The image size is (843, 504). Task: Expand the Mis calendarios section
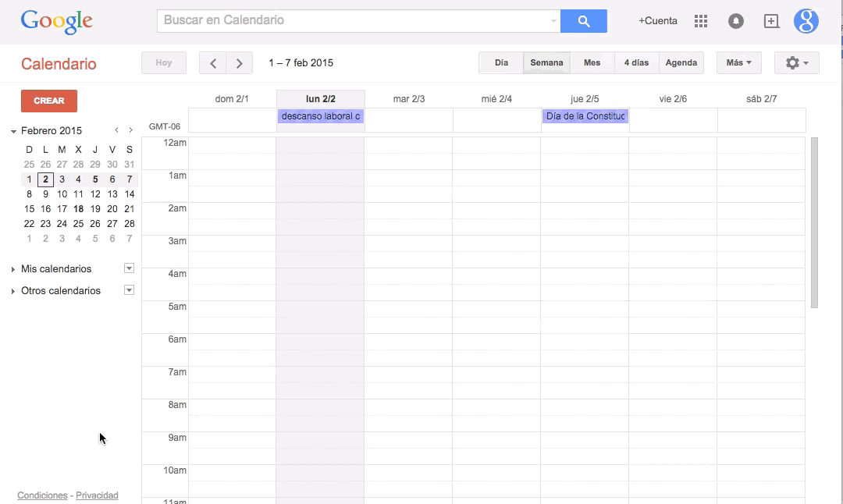pyautogui.click(x=12, y=268)
